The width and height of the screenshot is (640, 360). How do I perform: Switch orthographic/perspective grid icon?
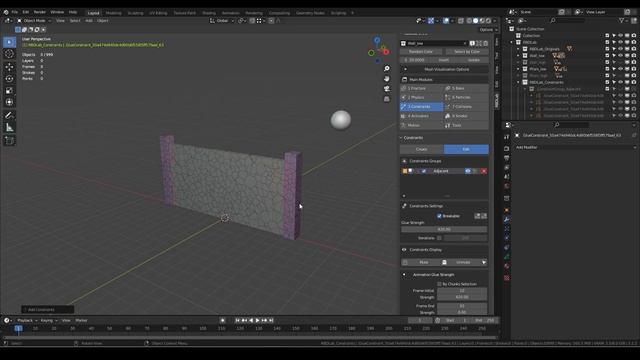pyautogui.click(x=387, y=99)
